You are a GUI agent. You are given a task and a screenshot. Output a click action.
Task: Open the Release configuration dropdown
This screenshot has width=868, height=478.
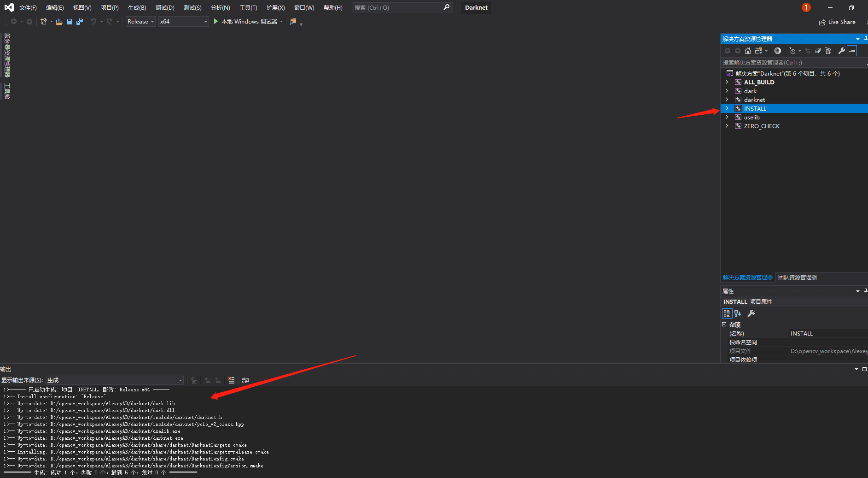(x=140, y=22)
